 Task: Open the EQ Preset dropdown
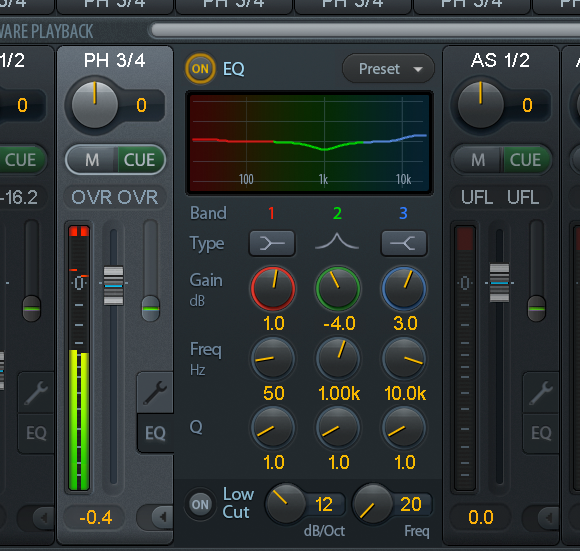coord(388,69)
